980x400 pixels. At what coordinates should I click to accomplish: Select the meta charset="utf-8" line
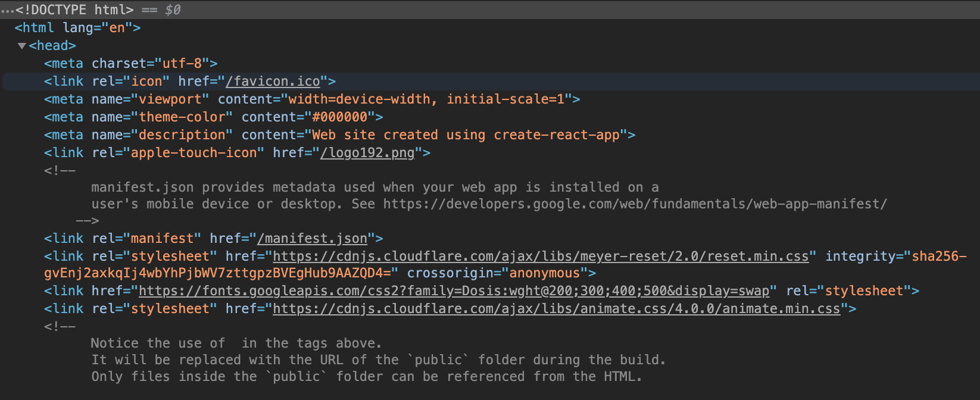(x=130, y=64)
